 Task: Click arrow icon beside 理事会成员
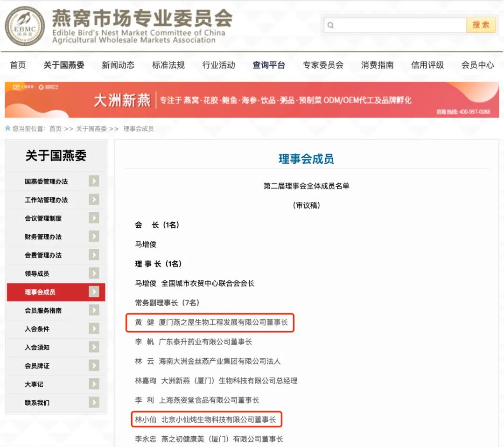94,292
